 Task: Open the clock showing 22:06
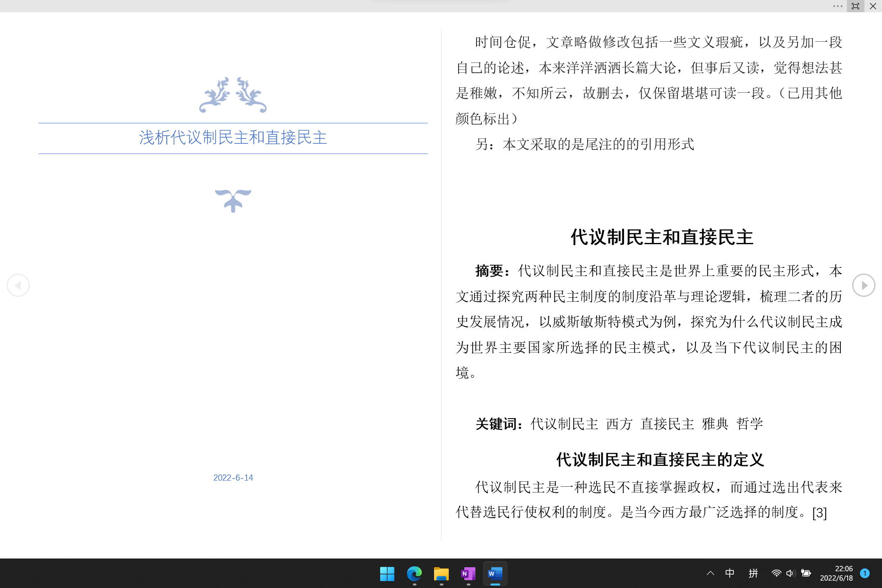point(836,573)
